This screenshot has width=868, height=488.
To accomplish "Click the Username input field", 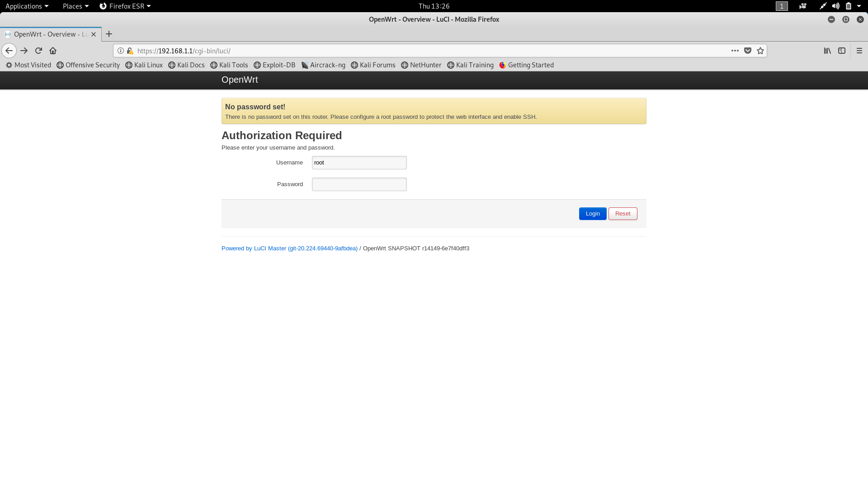I will 359,163.
